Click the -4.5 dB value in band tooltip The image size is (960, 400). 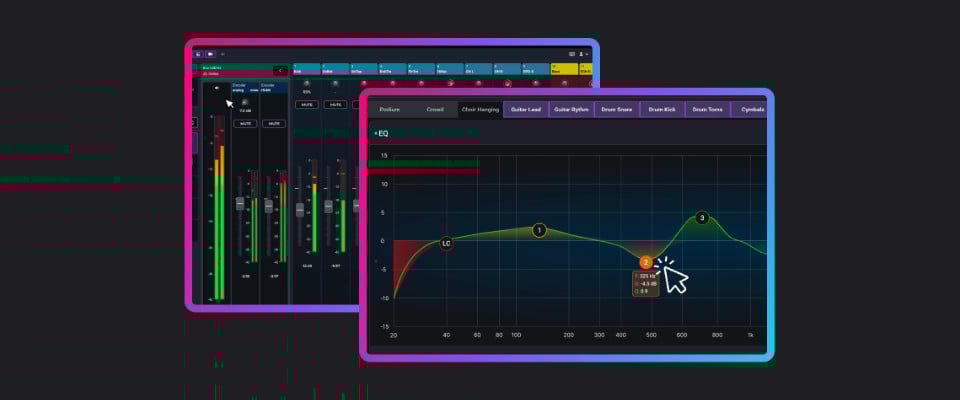click(648, 284)
